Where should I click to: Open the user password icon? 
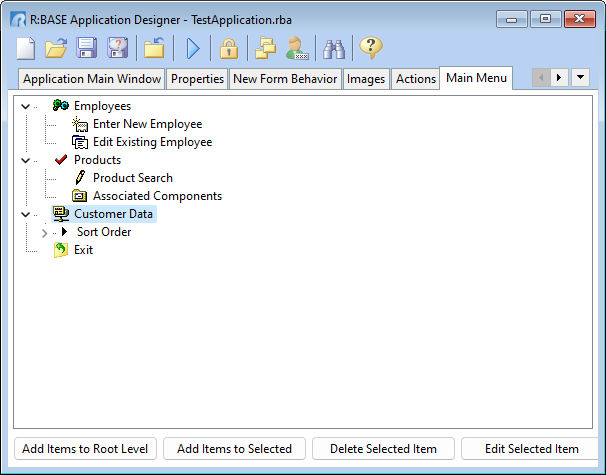point(297,48)
